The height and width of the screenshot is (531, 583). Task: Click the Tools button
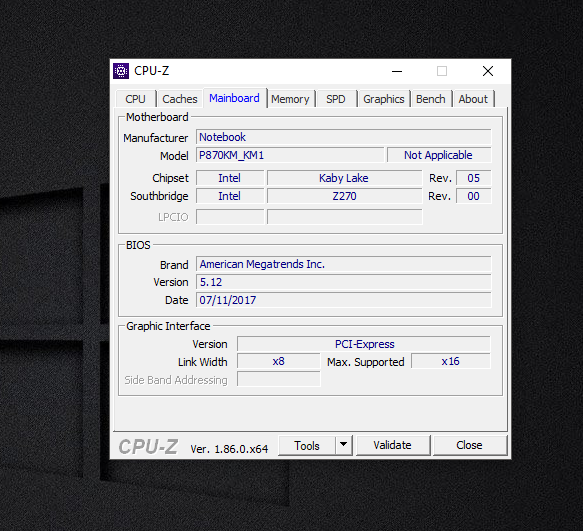tap(307, 445)
